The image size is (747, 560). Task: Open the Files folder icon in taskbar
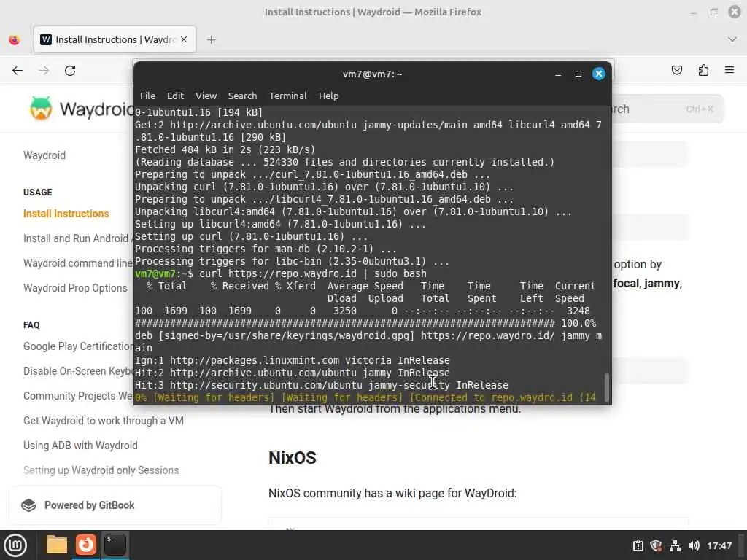coord(57,545)
